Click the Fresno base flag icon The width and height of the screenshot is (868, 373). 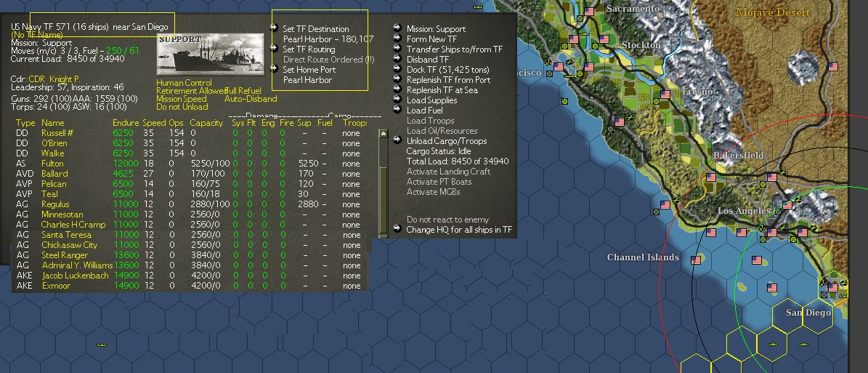(665, 95)
